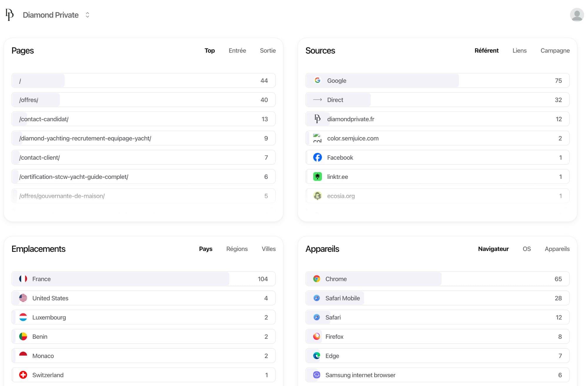Click the Safari Mobile icon
The width and height of the screenshot is (588, 386).
point(317,298)
